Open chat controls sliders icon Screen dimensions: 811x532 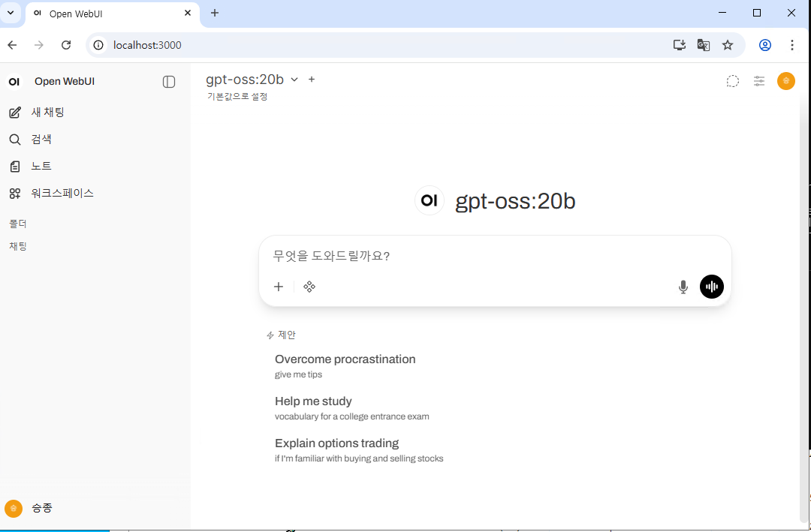coord(758,81)
